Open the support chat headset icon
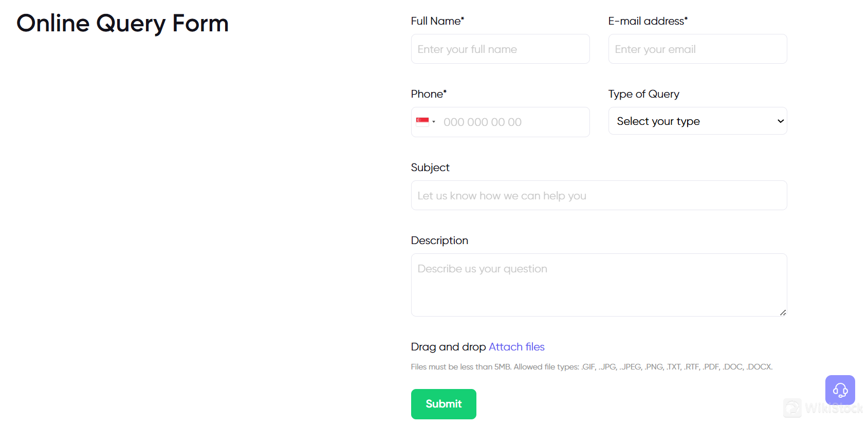The width and height of the screenshot is (868, 426). pyautogui.click(x=840, y=390)
